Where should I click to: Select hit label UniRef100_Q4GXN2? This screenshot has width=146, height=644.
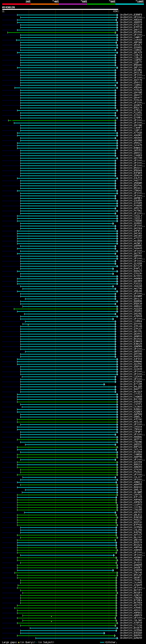coord(131,314)
